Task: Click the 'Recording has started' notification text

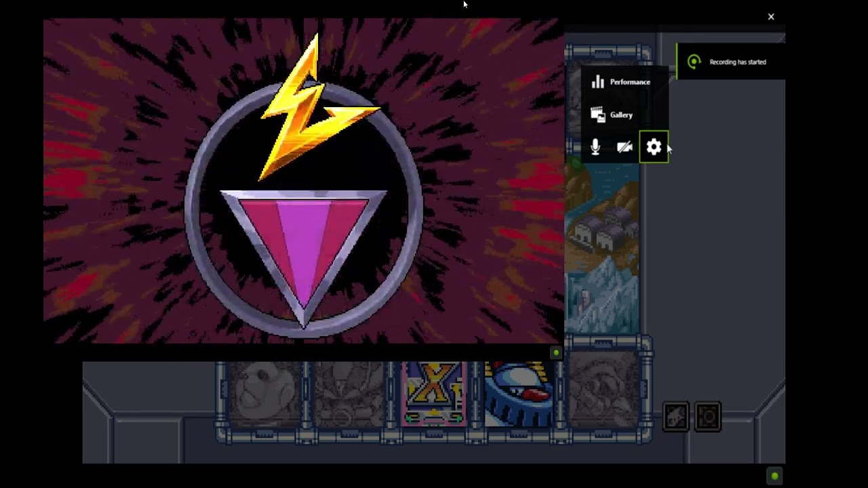Action: (x=738, y=62)
